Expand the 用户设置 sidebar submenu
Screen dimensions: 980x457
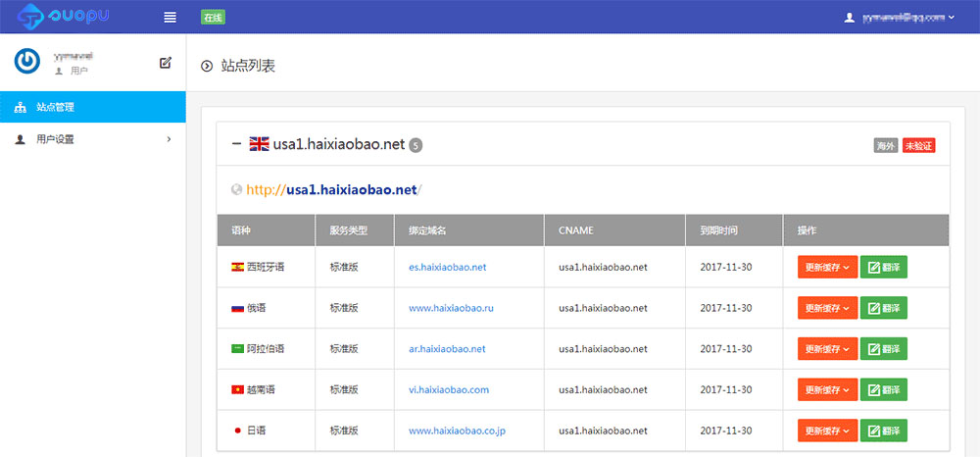click(92, 139)
